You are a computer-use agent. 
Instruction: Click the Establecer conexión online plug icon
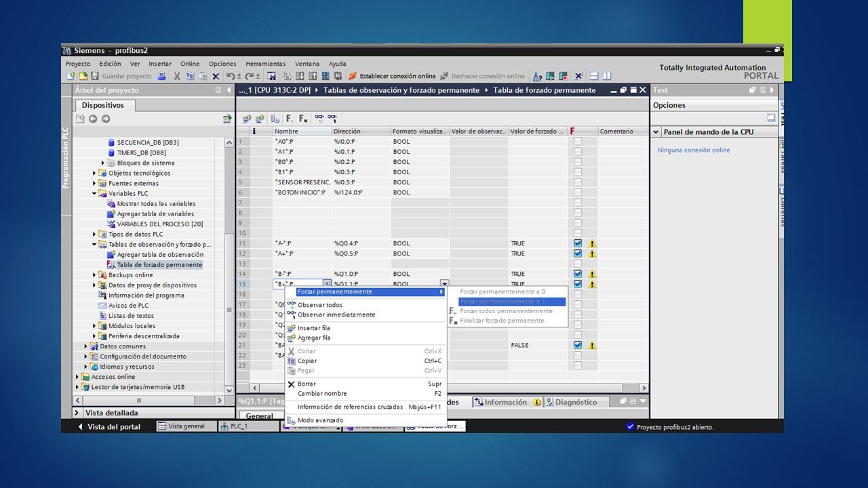(x=353, y=77)
